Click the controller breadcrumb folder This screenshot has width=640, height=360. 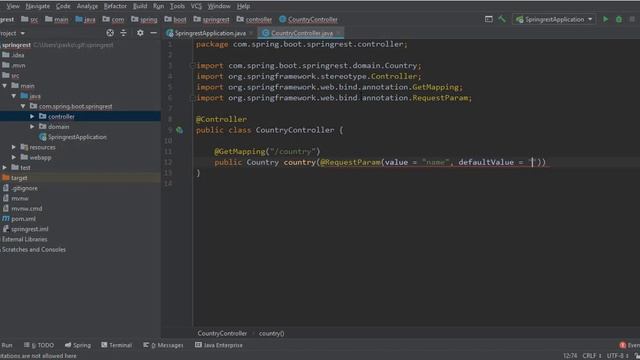click(x=254, y=19)
